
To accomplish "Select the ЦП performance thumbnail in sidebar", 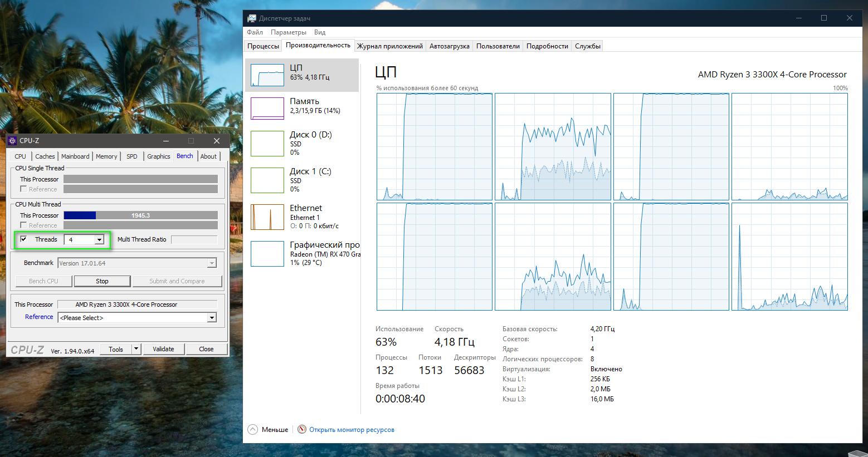I will (267, 75).
